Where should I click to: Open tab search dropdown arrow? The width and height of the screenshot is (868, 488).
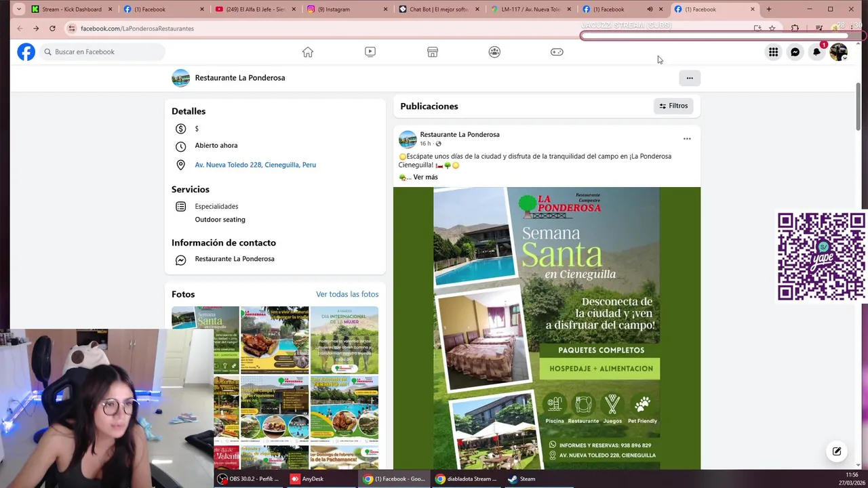(x=18, y=9)
